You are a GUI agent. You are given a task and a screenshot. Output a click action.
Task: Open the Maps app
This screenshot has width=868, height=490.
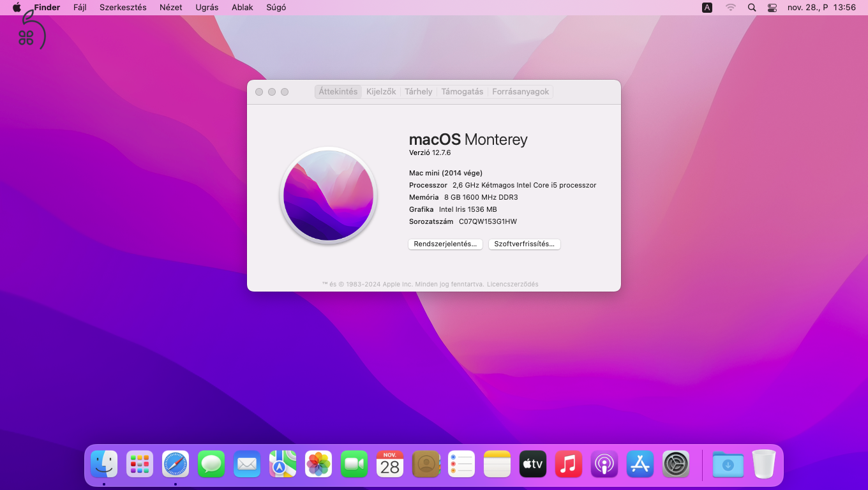(x=283, y=464)
